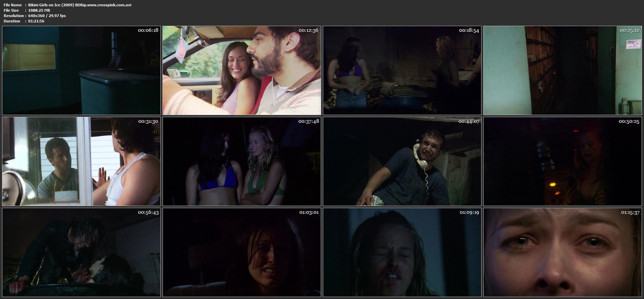The image size is (644, 299).
Task: Select the car scene thumbnail at 00:12:36
Action: [242, 70]
